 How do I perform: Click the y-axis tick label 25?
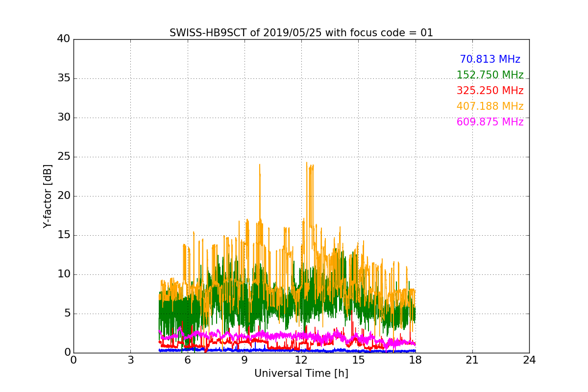pyautogui.click(x=64, y=157)
